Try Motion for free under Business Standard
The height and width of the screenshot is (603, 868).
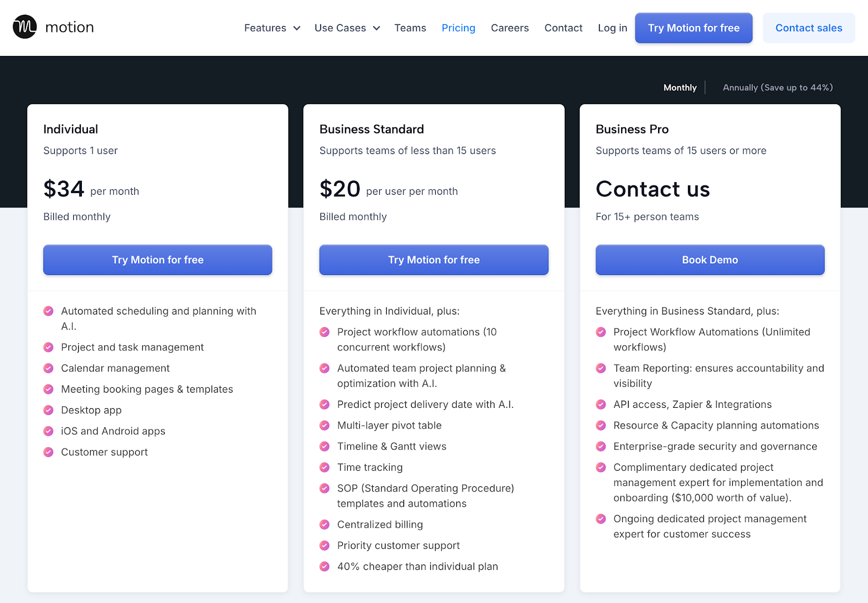[x=433, y=260]
